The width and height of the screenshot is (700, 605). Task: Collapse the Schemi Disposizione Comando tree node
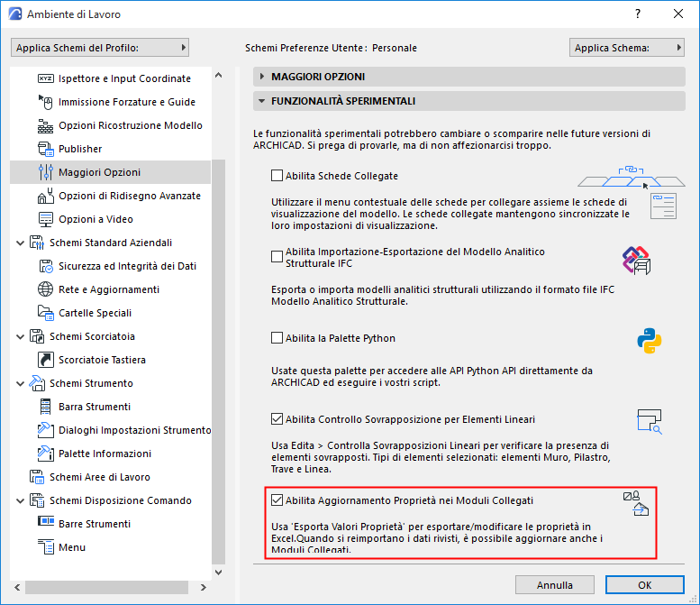click(20, 501)
